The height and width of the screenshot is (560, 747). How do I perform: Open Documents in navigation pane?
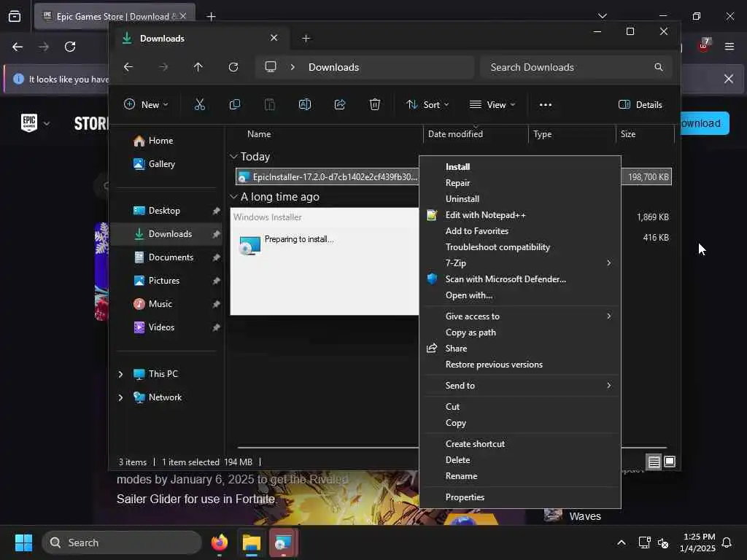tap(166, 257)
